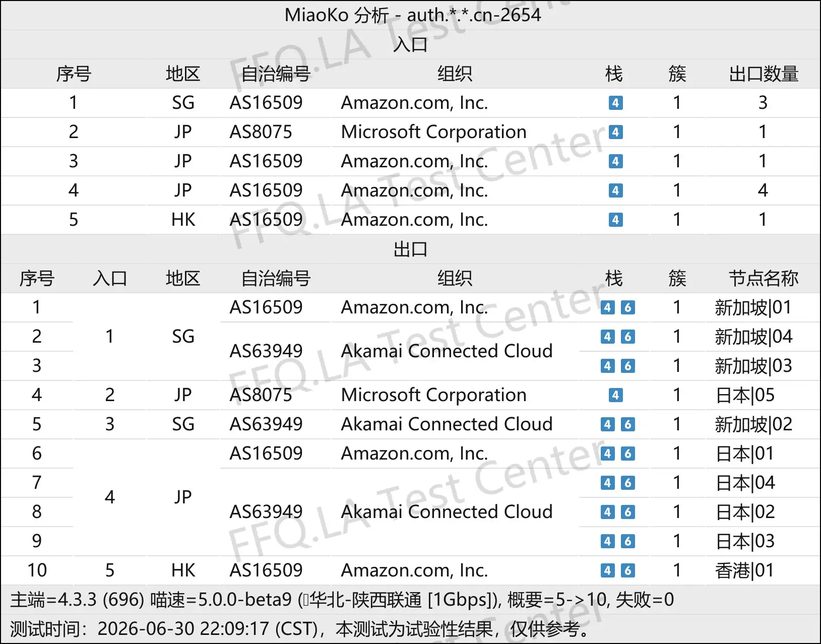Click the IPv4 badge in the HK entry row 5

[x=615, y=220]
